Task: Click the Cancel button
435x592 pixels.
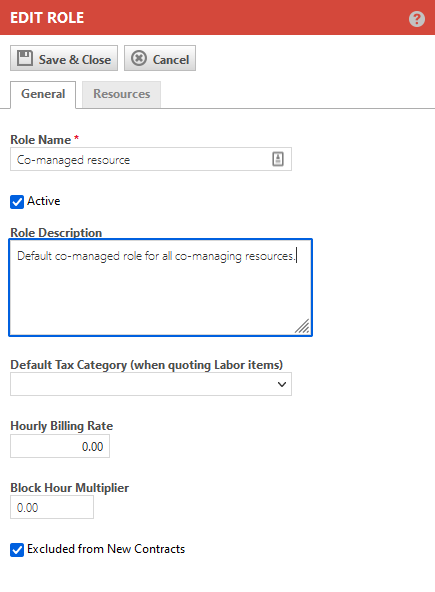Action: pos(160,58)
